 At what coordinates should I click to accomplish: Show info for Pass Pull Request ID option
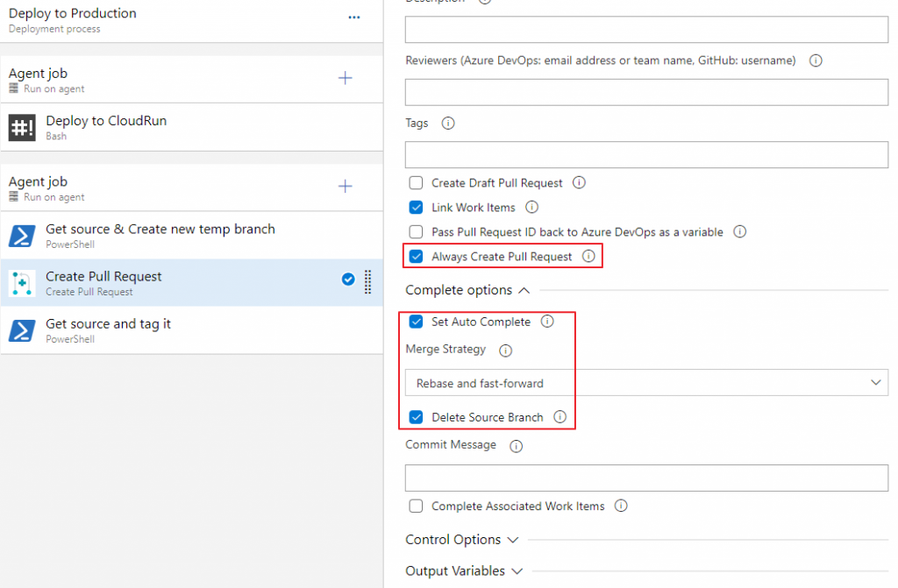[x=740, y=232]
